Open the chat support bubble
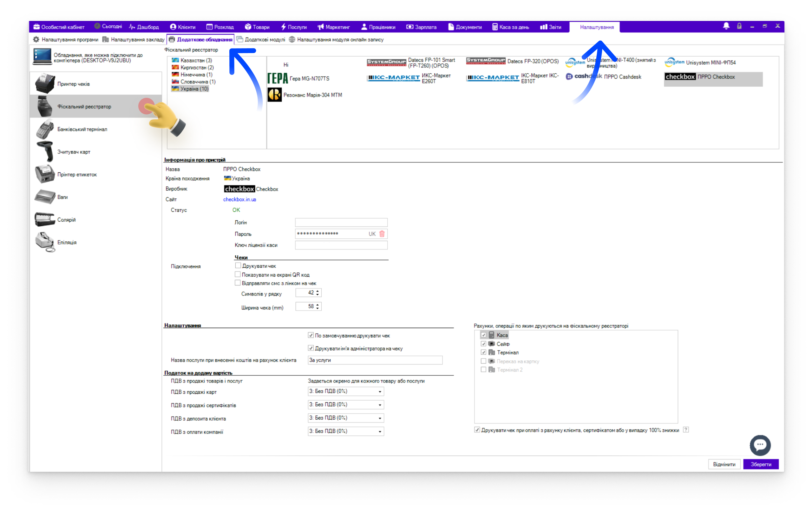The image size is (812, 508). click(760, 445)
